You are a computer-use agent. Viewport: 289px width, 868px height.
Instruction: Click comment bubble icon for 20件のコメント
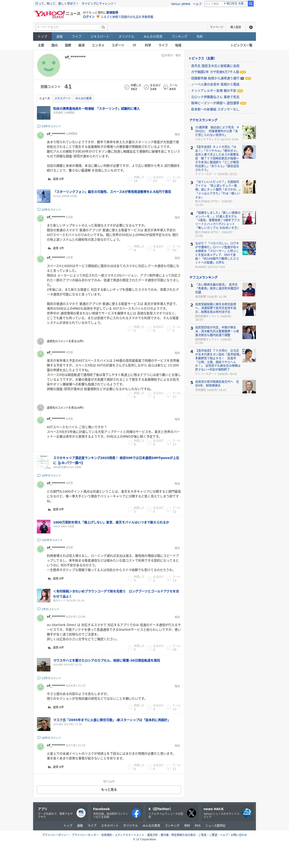[39, 210]
